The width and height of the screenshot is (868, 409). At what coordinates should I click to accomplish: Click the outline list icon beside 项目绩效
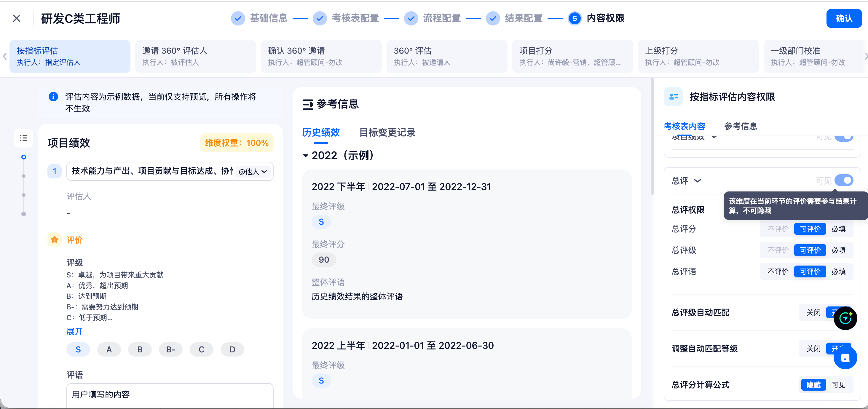click(x=24, y=138)
